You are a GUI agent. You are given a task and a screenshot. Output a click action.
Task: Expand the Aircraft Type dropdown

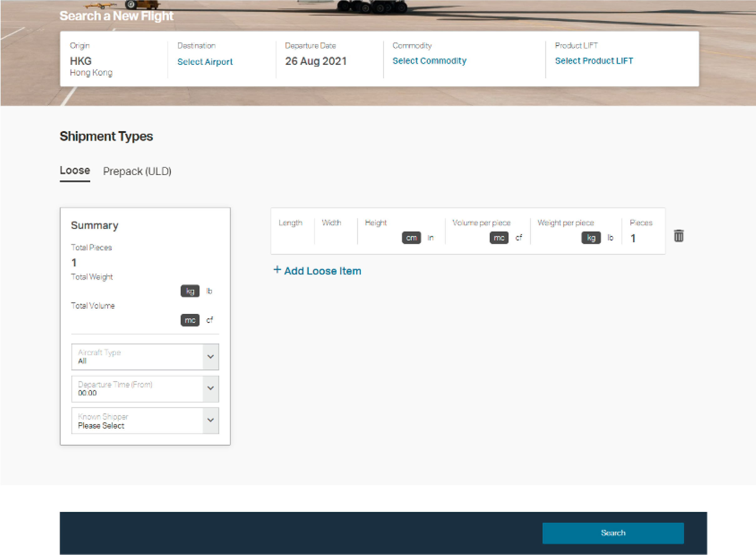pyautogui.click(x=211, y=357)
